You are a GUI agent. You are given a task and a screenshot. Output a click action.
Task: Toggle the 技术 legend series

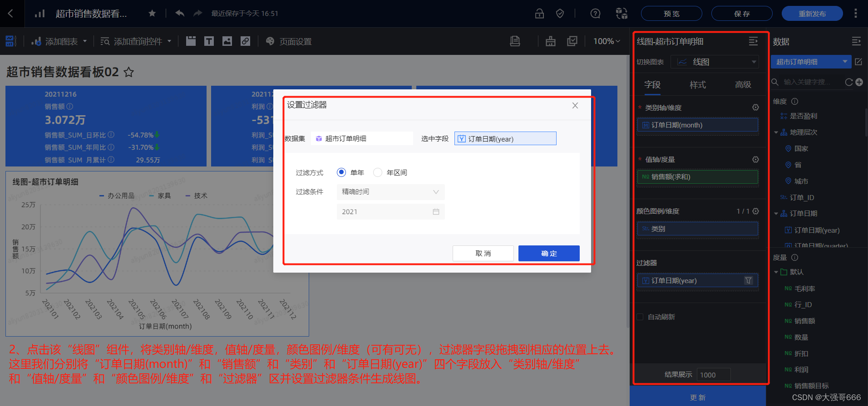coord(196,196)
